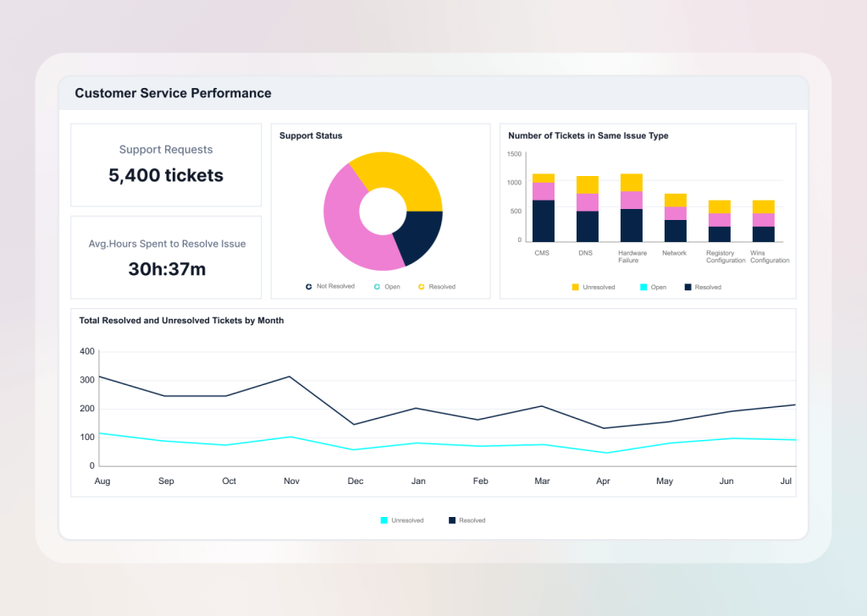Select the Aug month label

point(102,481)
